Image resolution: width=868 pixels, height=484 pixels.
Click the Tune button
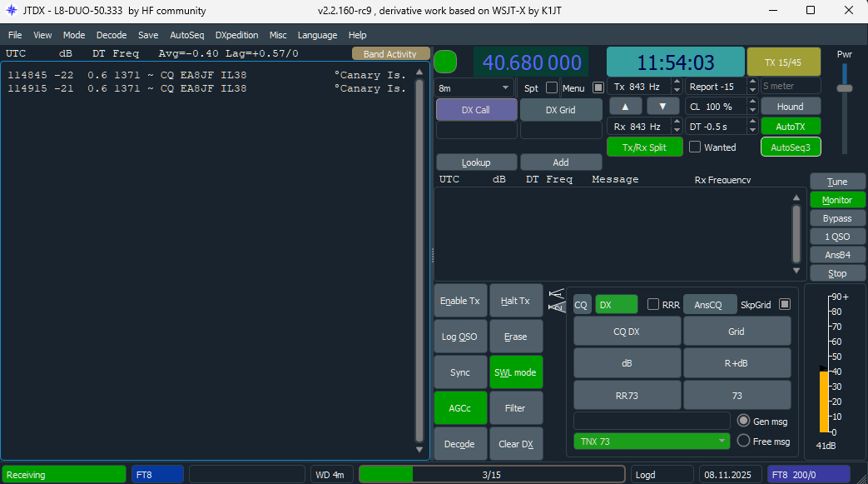pyautogui.click(x=837, y=182)
